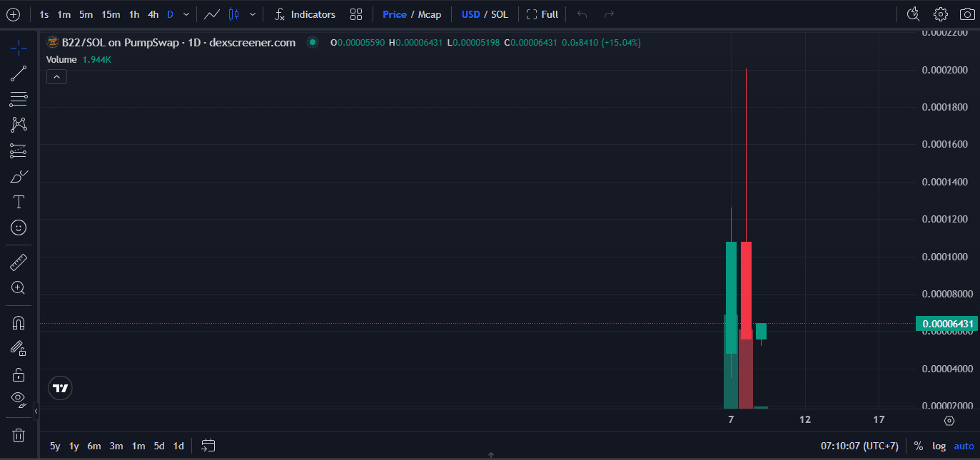
Task: Open the layout grid selector
Action: click(x=356, y=14)
